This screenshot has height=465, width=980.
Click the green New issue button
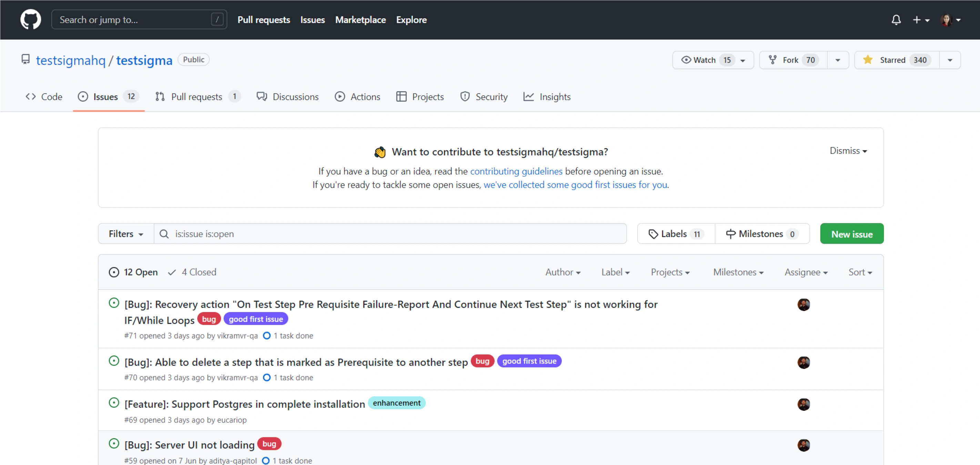coord(851,234)
